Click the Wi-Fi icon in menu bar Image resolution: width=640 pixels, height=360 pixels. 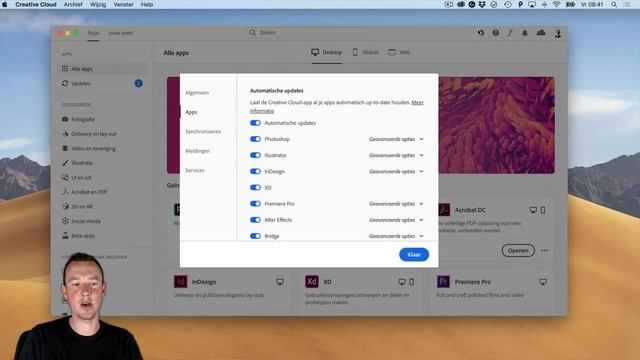(x=556, y=4)
